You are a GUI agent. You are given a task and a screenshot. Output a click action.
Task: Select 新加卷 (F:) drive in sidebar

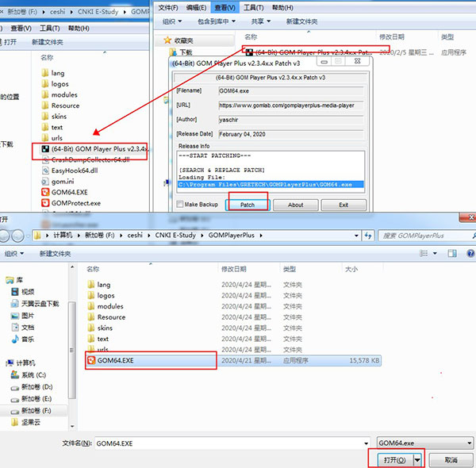(x=31, y=411)
